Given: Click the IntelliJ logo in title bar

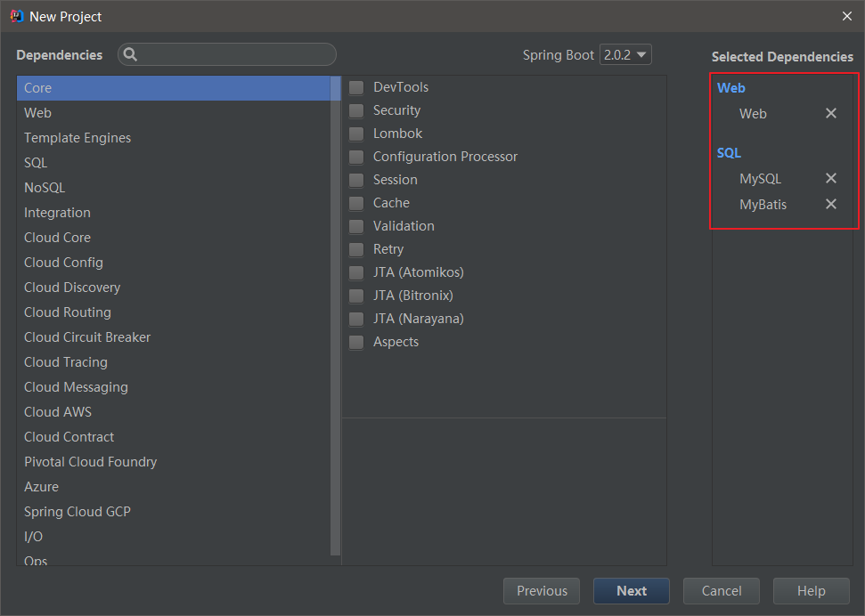Looking at the screenshot, I should pyautogui.click(x=16, y=16).
